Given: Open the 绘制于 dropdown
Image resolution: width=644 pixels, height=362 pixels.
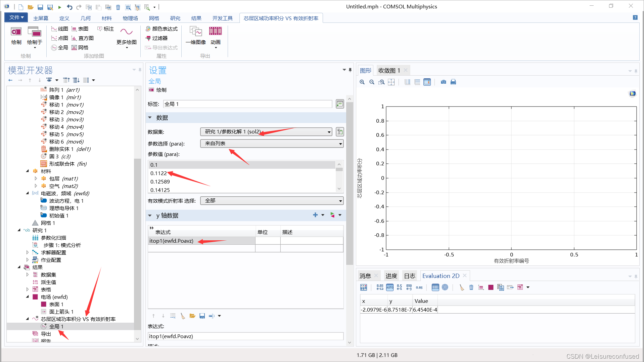Looking at the screenshot, I should tap(35, 37).
